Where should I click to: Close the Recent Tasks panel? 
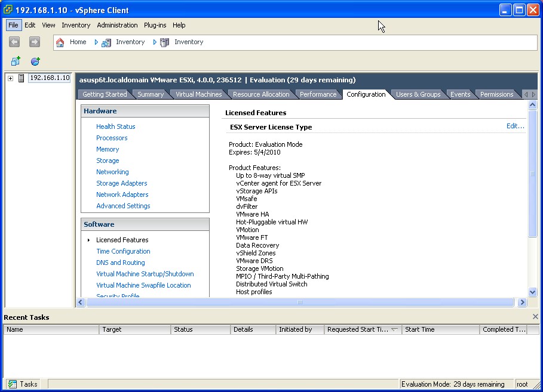(535, 316)
